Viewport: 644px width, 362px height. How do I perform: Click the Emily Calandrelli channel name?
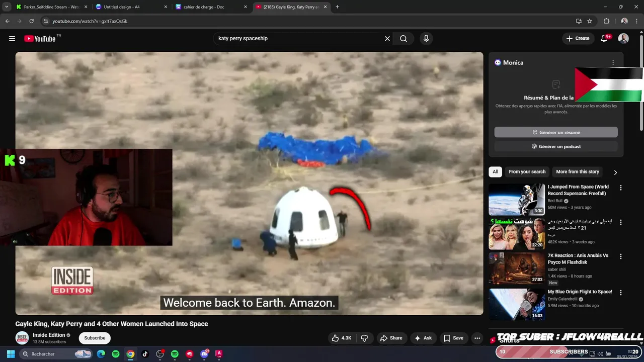click(563, 299)
